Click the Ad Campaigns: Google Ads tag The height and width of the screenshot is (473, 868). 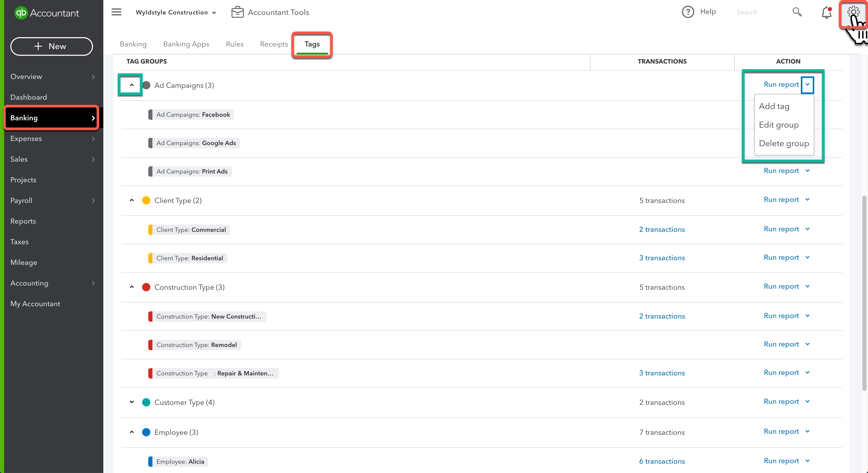(x=194, y=143)
